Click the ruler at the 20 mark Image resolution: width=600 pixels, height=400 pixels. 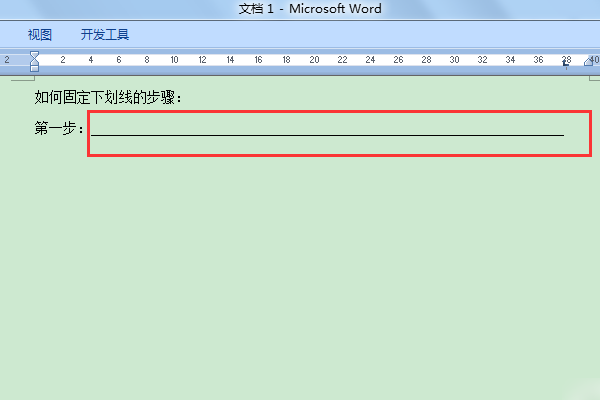314,60
